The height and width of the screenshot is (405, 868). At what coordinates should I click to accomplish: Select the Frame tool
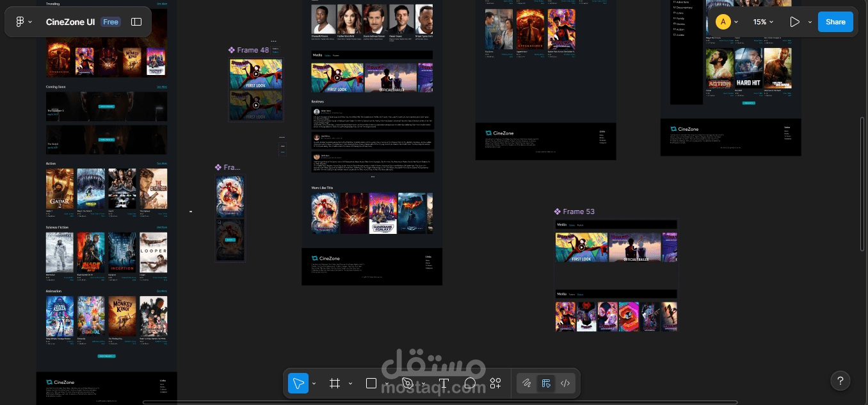[x=334, y=383]
